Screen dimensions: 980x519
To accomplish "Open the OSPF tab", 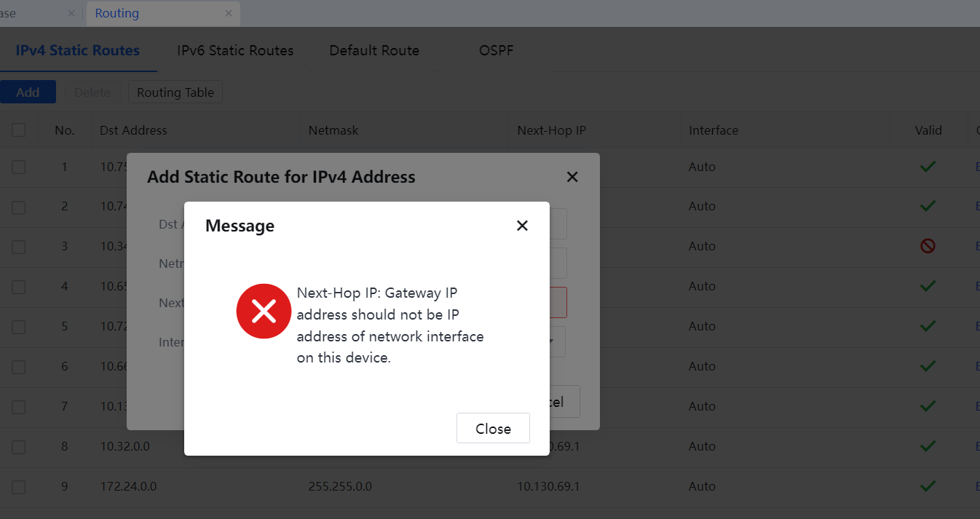I will point(497,50).
